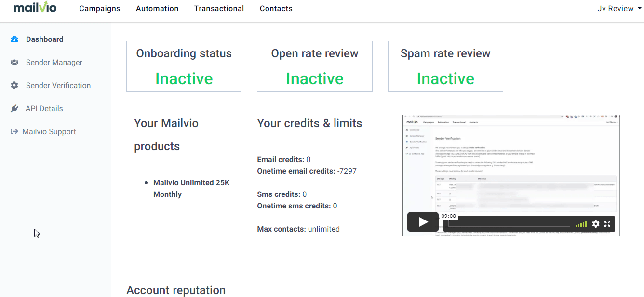Open Sender Manager from the sidebar icon
The height and width of the screenshot is (297, 644).
(x=15, y=62)
